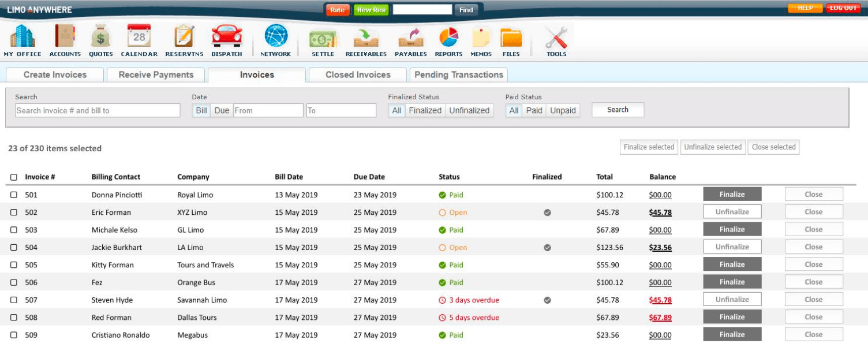This screenshot has width=868, height=358.
Task: Select the Bill date toggle
Action: pos(201,110)
